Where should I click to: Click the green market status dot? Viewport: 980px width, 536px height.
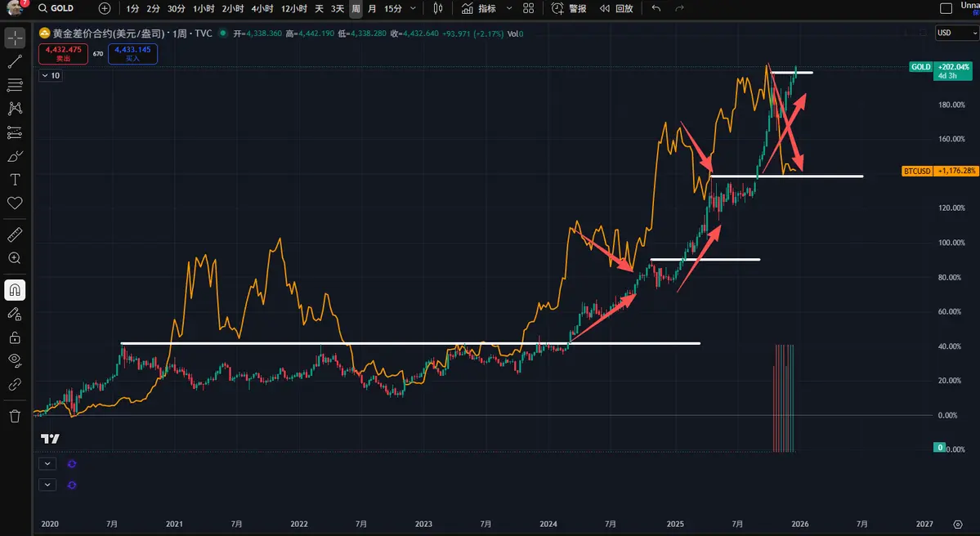tap(223, 33)
